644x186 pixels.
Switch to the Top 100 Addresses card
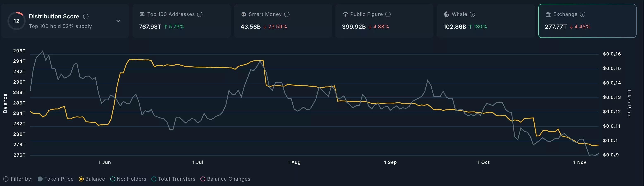[181, 21]
